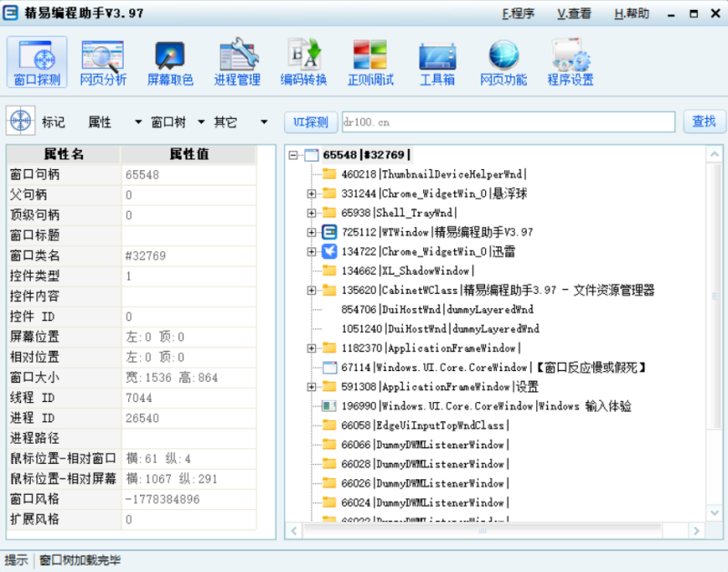Select the 屏幕取色 screen color picker
This screenshot has height=572, width=728.
click(170, 62)
